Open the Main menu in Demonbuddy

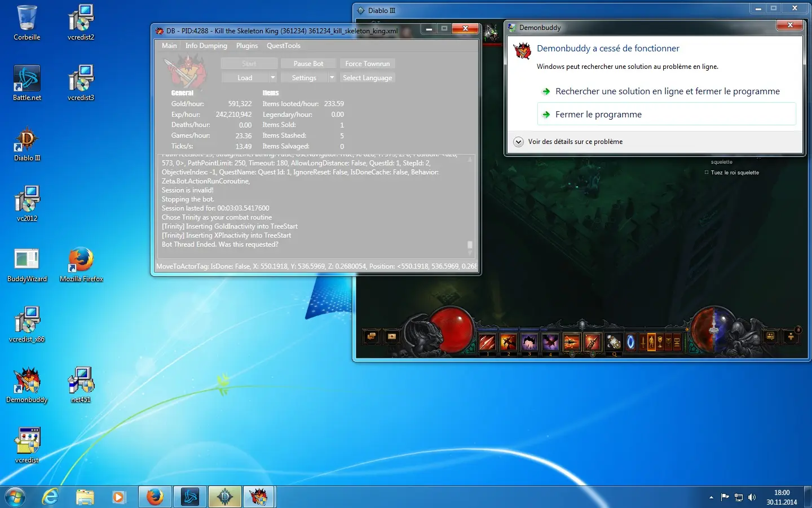(169, 46)
